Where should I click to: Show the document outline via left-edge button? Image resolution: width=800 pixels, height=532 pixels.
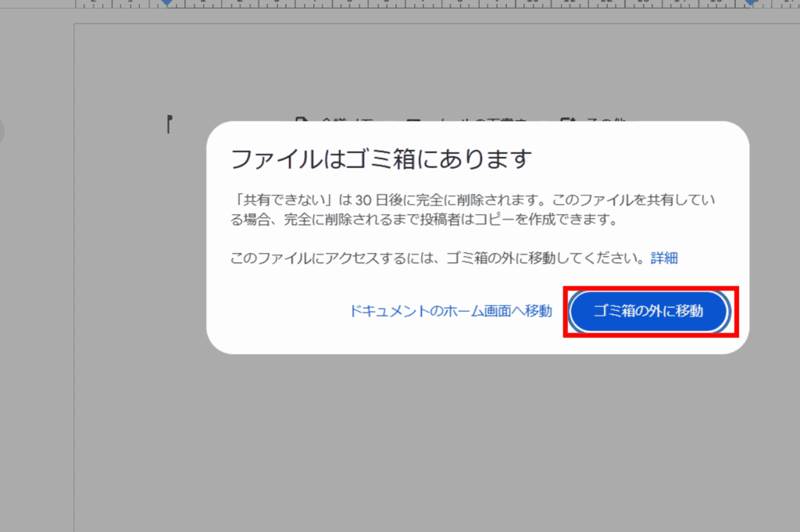click(x=2, y=131)
